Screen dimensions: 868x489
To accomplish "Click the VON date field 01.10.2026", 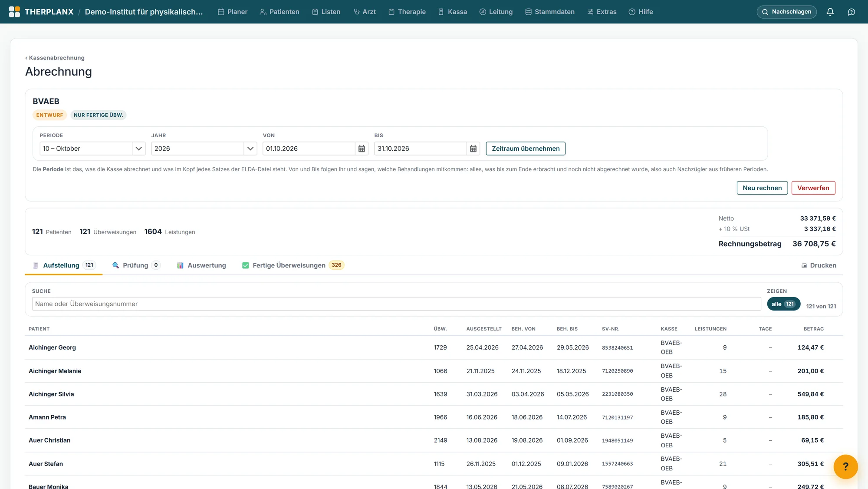I will tap(309, 149).
